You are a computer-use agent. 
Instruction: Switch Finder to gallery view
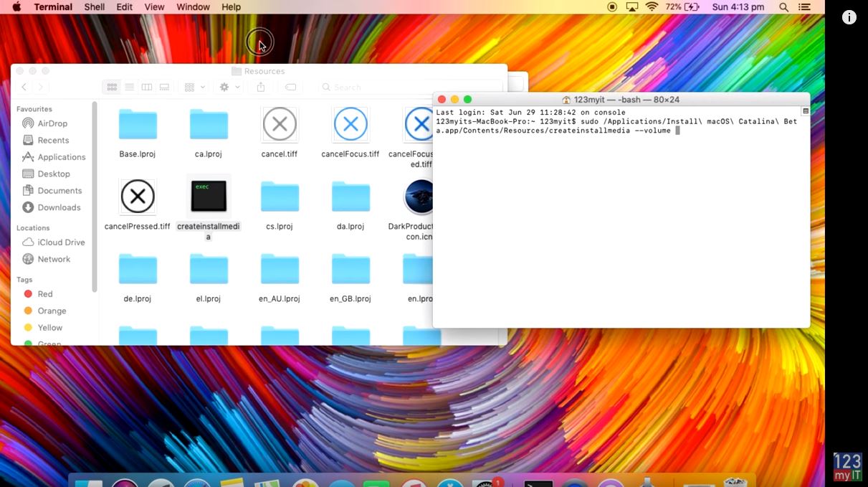(x=164, y=87)
